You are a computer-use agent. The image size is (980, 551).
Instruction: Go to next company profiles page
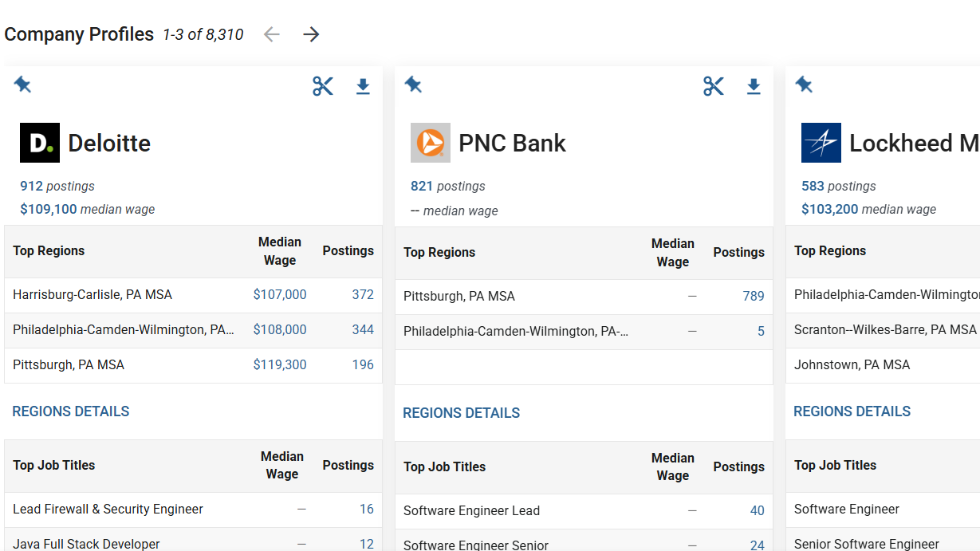(311, 34)
